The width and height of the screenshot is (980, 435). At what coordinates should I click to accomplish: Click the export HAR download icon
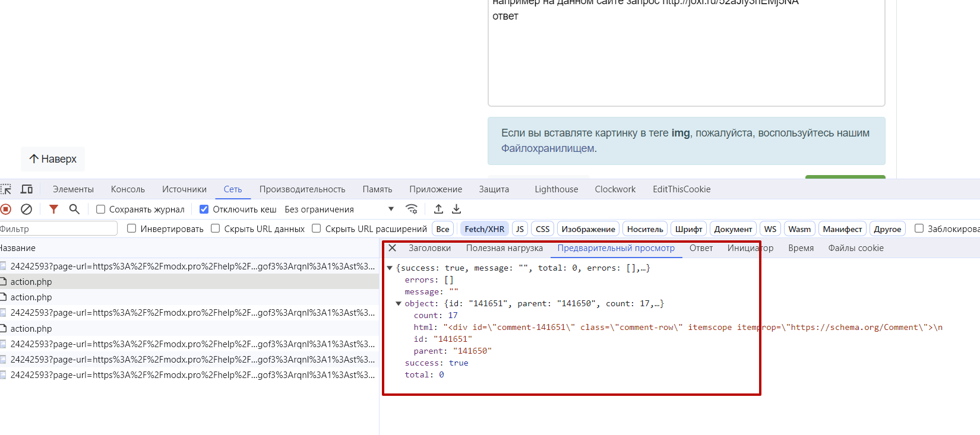pyautogui.click(x=456, y=209)
